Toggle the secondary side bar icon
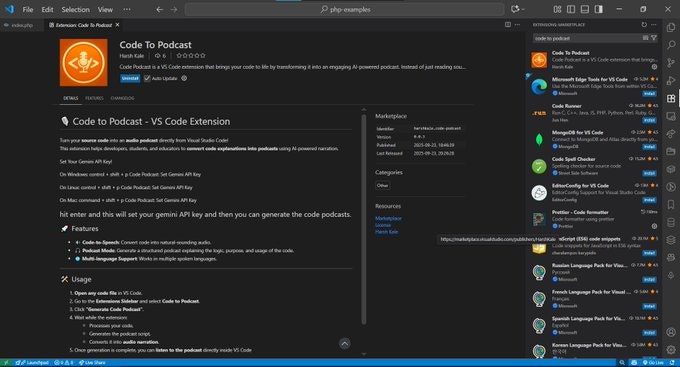This screenshot has height=367, width=680. pos(599,9)
